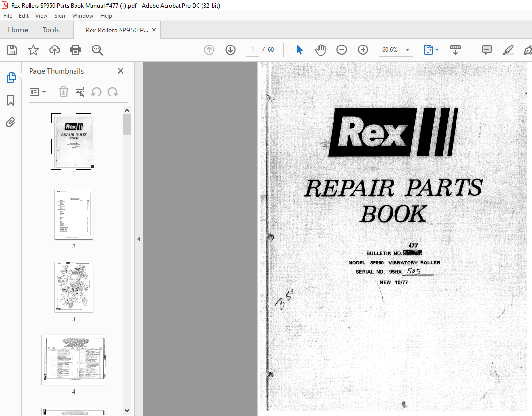
Task: Open thumbnails options menu dropdown
Action: coord(37,92)
